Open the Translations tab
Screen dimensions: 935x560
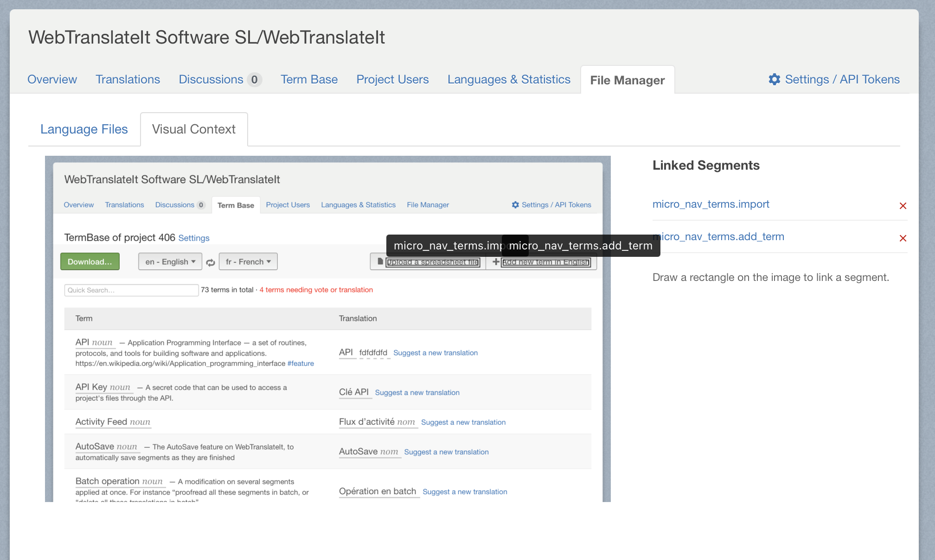[x=128, y=79]
